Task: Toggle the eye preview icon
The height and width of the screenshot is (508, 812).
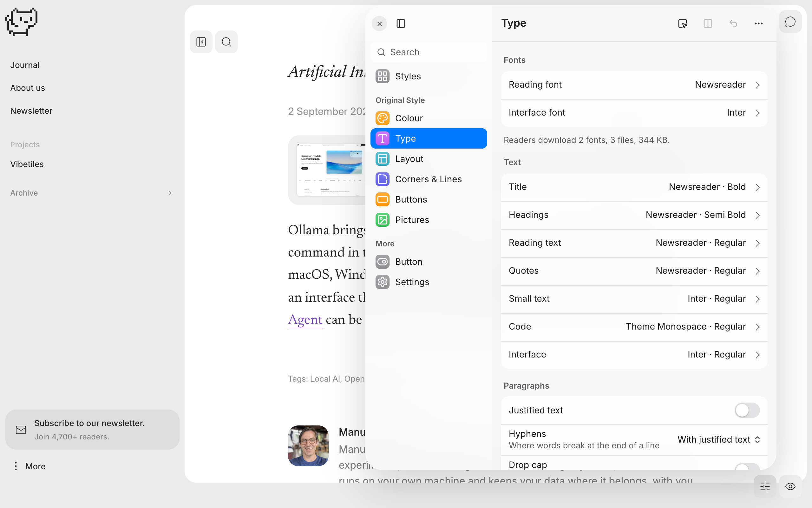Action: tap(790, 486)
